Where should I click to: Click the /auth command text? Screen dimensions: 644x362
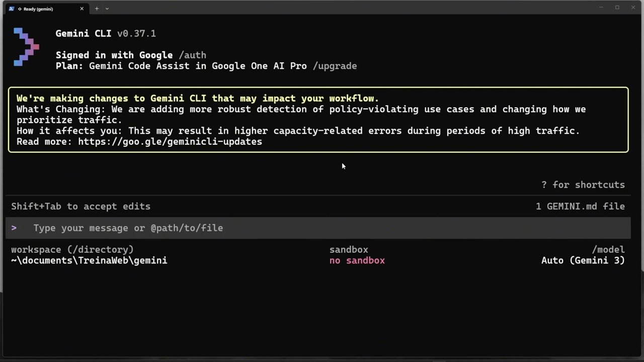[192, 55]
